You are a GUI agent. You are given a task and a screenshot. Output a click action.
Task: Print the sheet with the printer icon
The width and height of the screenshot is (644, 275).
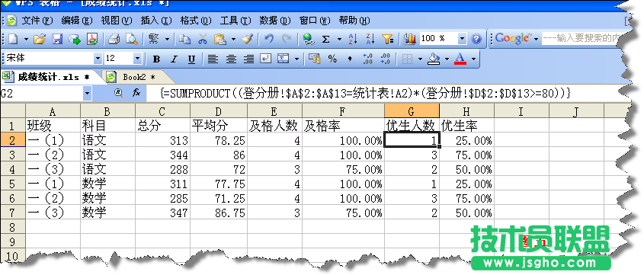[x=114, y=39]
